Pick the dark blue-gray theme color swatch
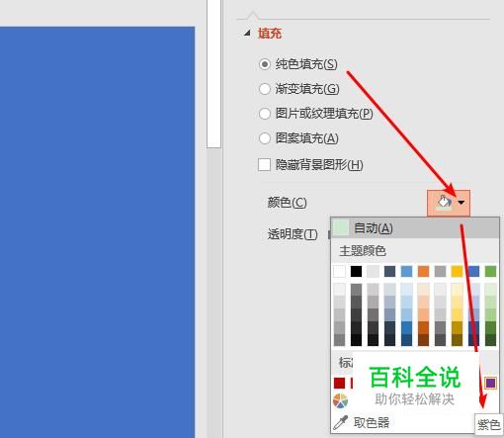Screen dimensions: 504x438 point(389,272)
